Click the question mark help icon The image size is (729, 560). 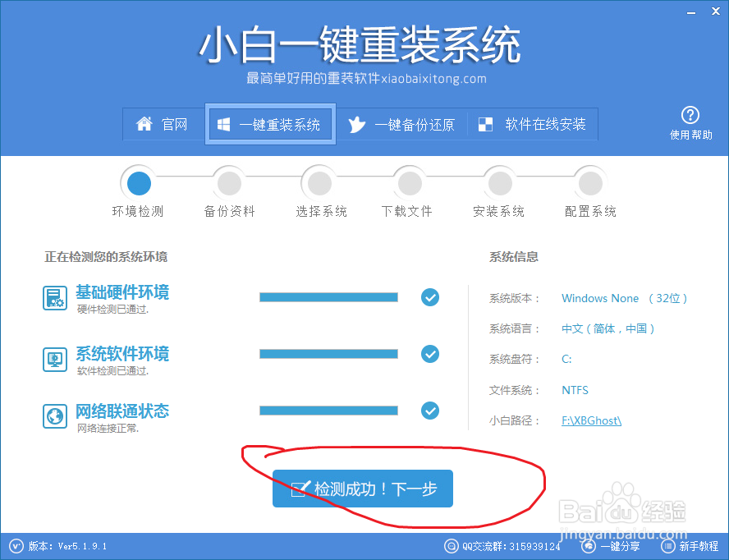(690, 115)
